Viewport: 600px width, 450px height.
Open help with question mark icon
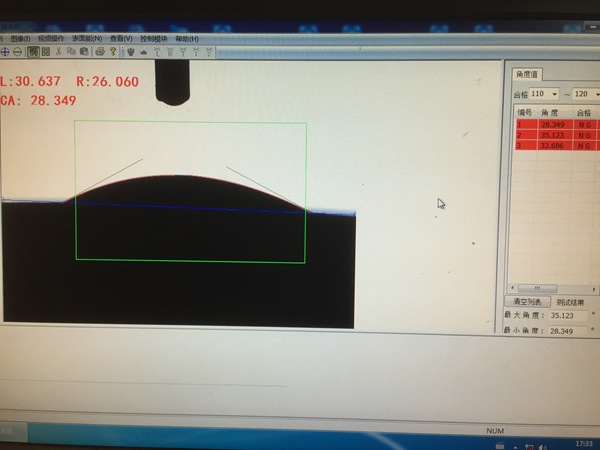113,51
